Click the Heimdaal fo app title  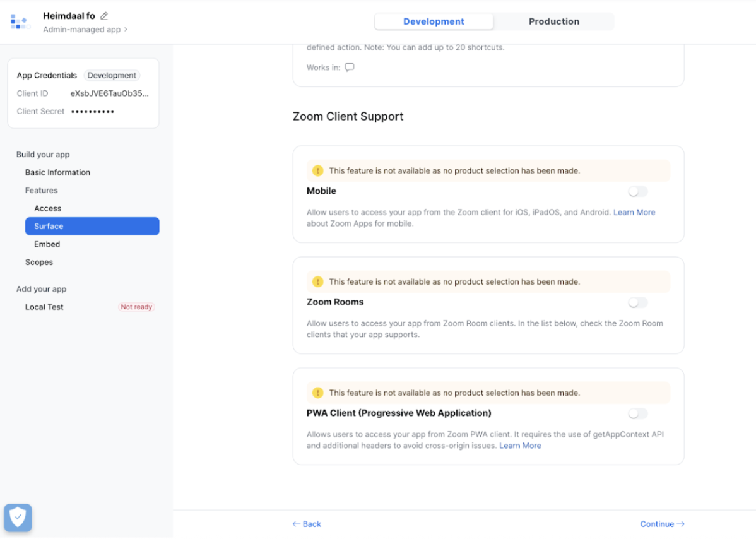tap(69, 16)
